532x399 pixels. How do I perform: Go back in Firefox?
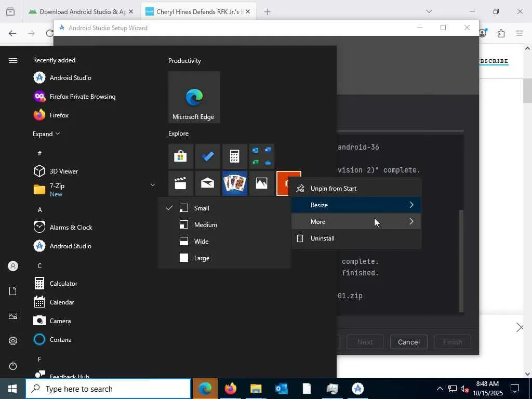pyautogui.click(x=12, y=33)
